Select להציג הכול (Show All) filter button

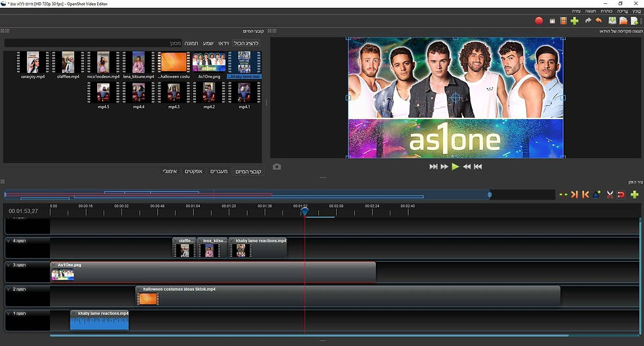(246, 43)
